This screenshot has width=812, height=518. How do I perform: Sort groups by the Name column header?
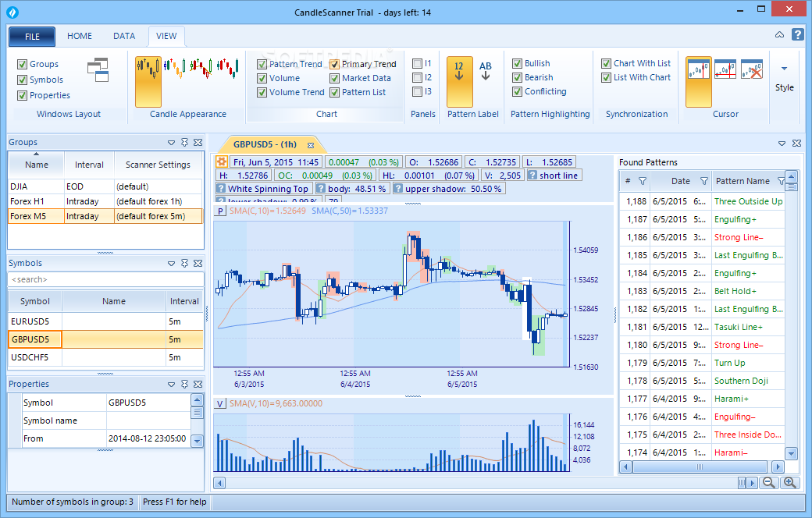36,165
